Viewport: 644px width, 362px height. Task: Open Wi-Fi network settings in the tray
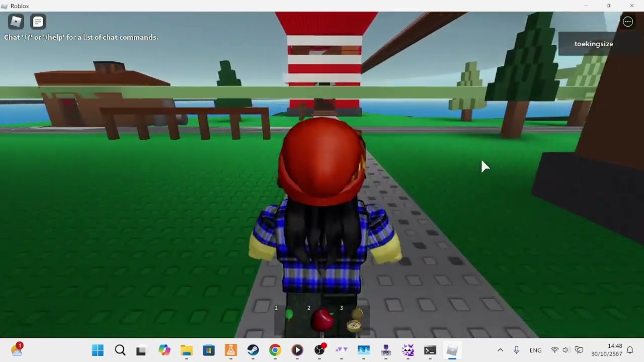coord(554,350)
